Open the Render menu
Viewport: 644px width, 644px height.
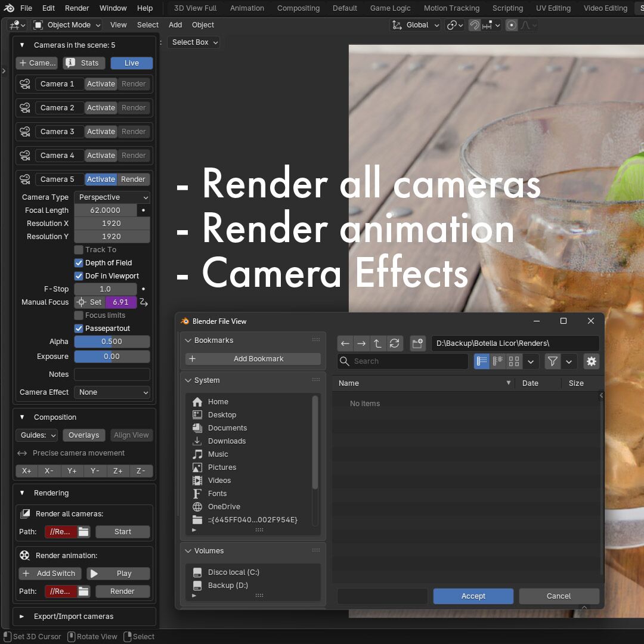pyautogui.click(x=77, y=8)
